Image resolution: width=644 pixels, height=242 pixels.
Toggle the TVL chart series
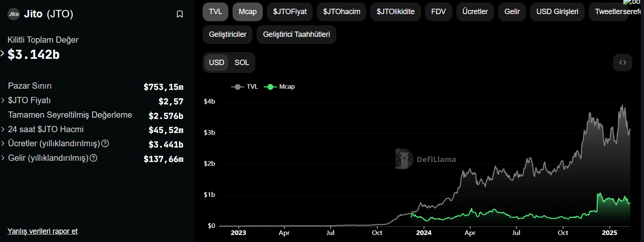[x=215, y=12]
